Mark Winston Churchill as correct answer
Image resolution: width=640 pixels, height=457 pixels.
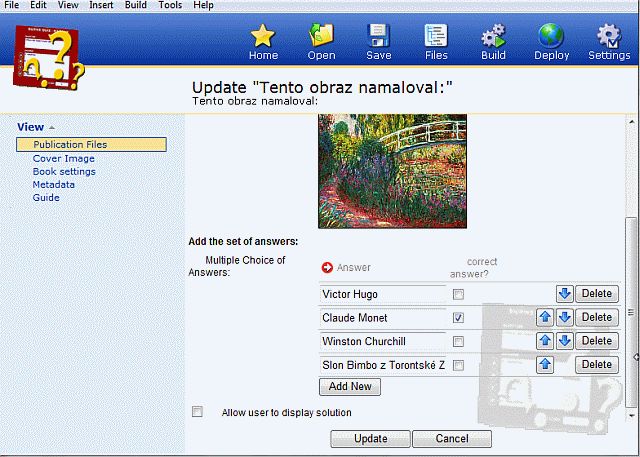(458, 342)
